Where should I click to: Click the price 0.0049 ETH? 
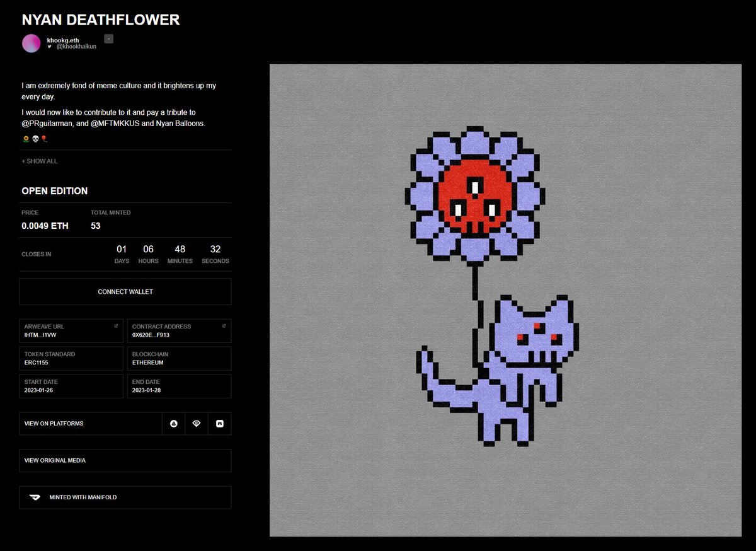point(45,226)
